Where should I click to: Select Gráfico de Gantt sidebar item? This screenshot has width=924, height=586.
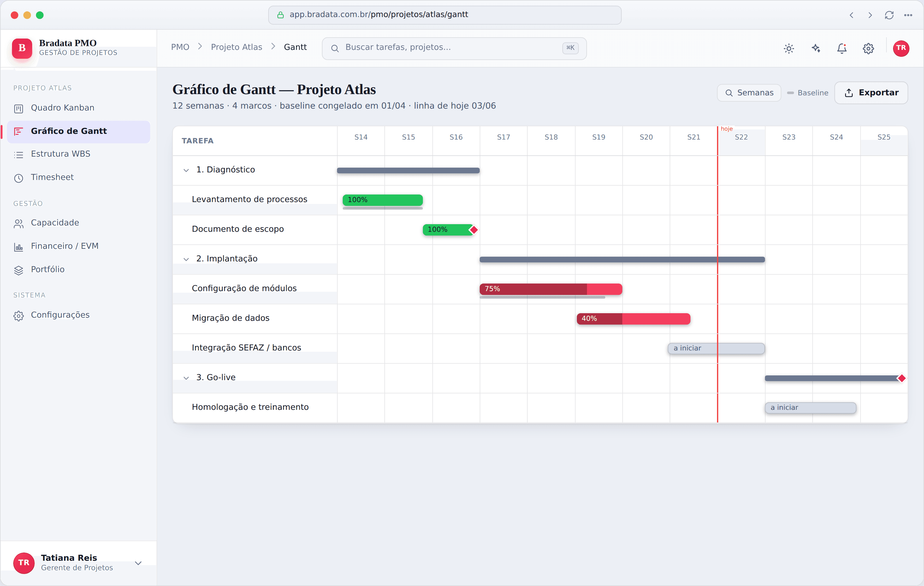click(x=78, y=131)
